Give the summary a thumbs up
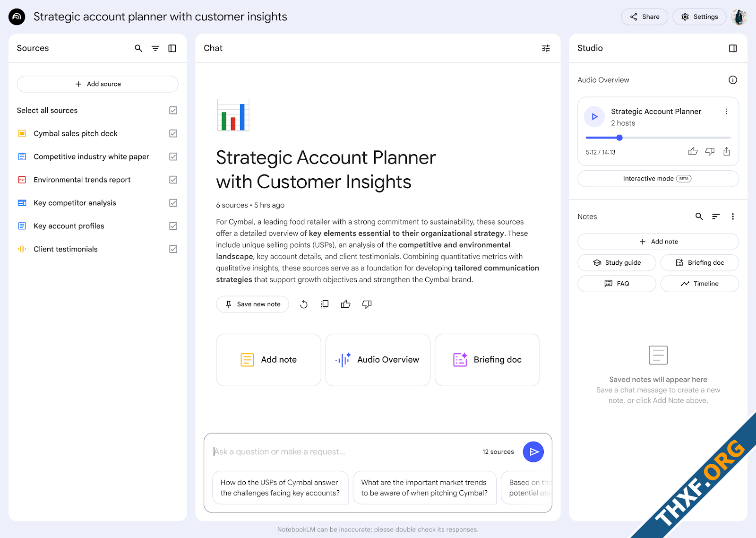Image resolution: width=756 pixels, height=538 pixels. (x=346, y=304)
